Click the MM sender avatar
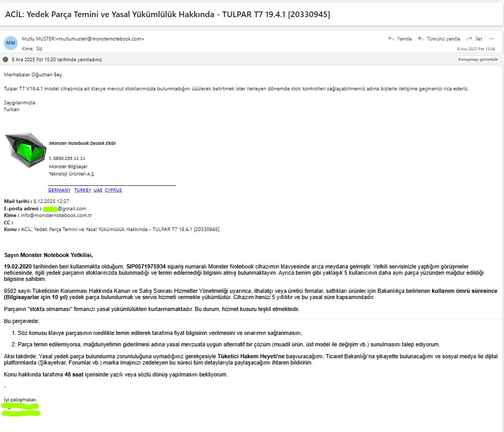The image size is (504, 432). pos(10,43)
